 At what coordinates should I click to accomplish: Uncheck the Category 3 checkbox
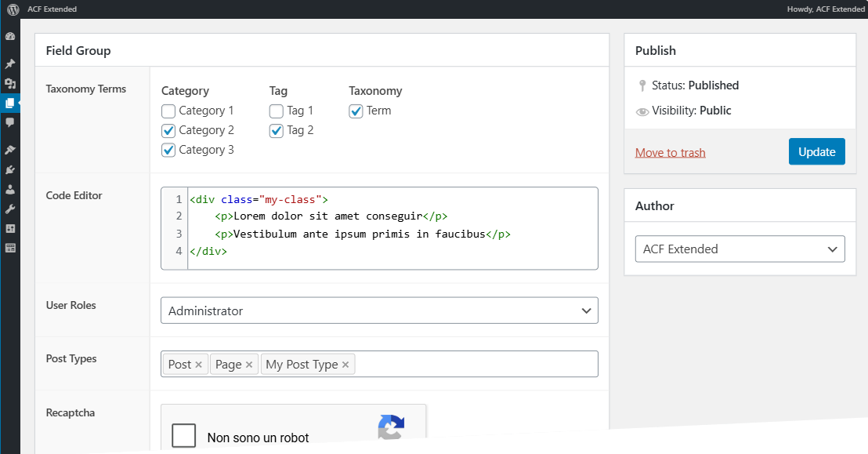pyautogui.click(x=168, y=151)
